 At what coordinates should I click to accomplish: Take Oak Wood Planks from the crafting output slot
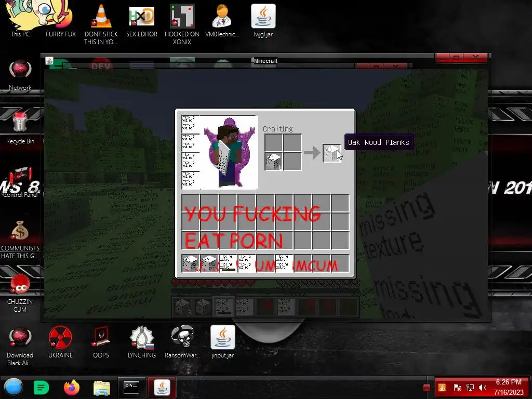click(x=331, y=153)
